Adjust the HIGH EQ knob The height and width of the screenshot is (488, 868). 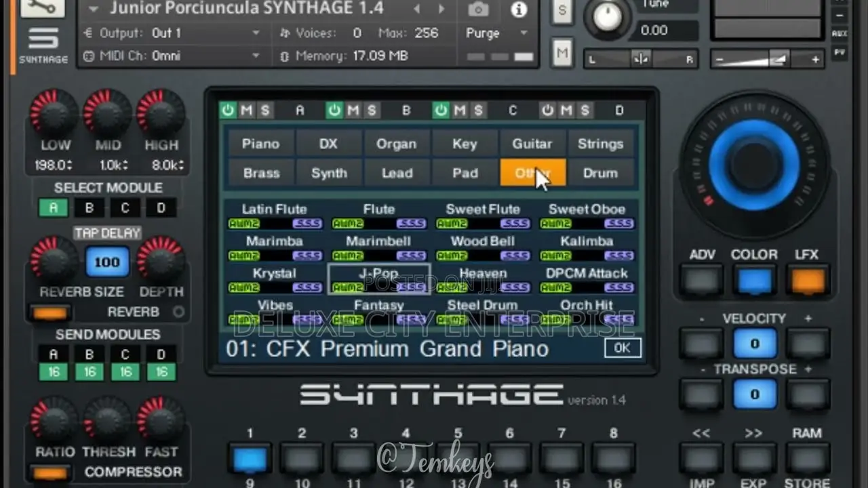point(161,113)
